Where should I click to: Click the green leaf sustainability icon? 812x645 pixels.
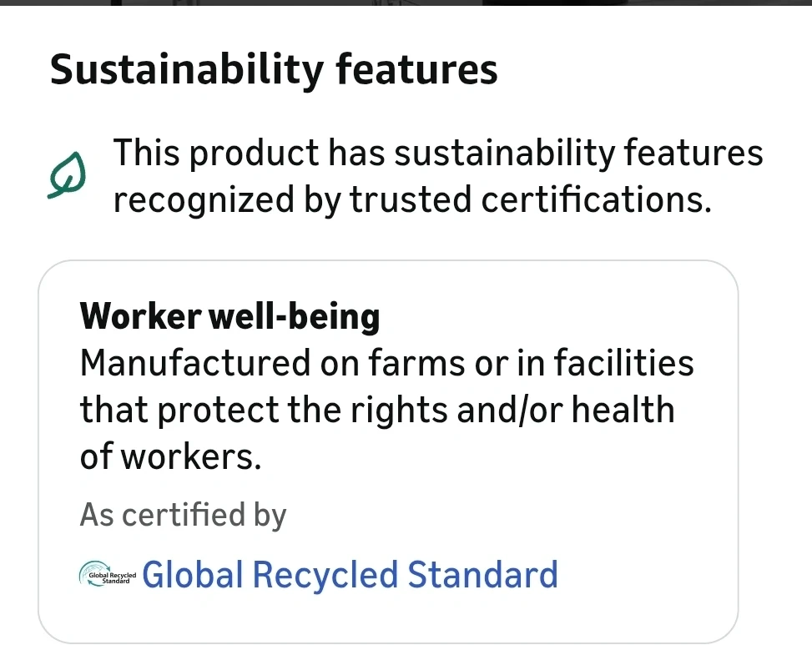[67, 176]
